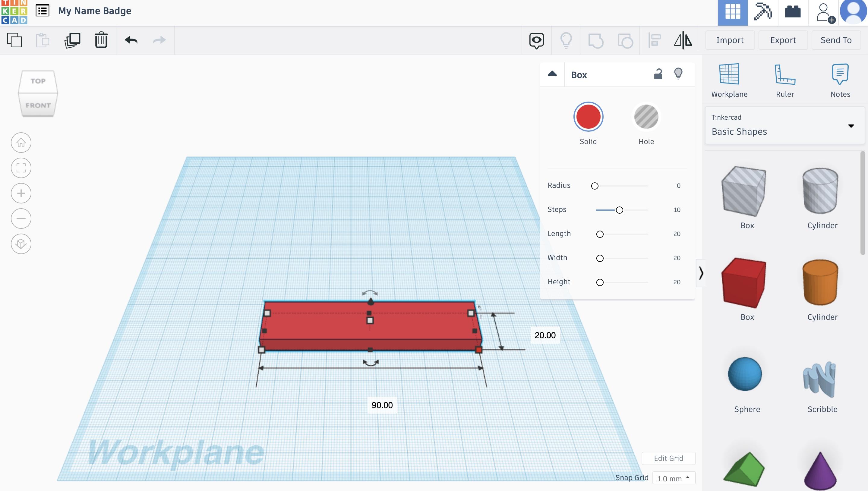
Task: Toggle Solid material for box
Action: tap(588, 116)
